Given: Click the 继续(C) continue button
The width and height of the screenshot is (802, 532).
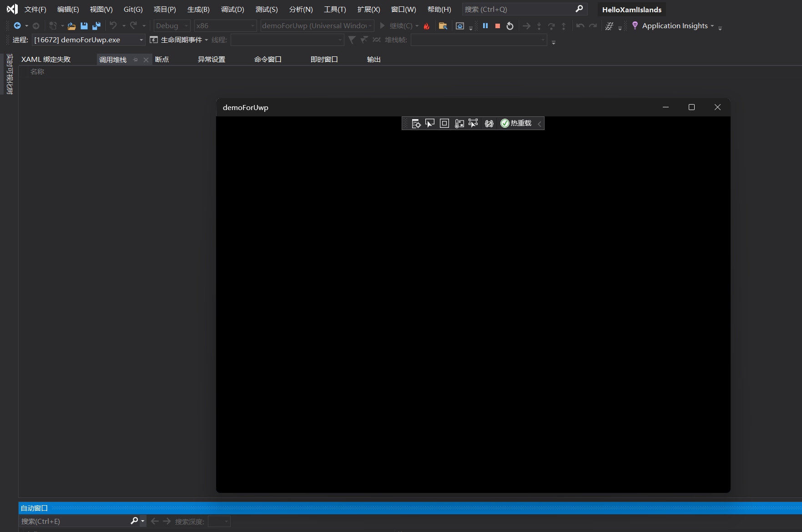Looking at the screenshot, I should coord(396,26).
